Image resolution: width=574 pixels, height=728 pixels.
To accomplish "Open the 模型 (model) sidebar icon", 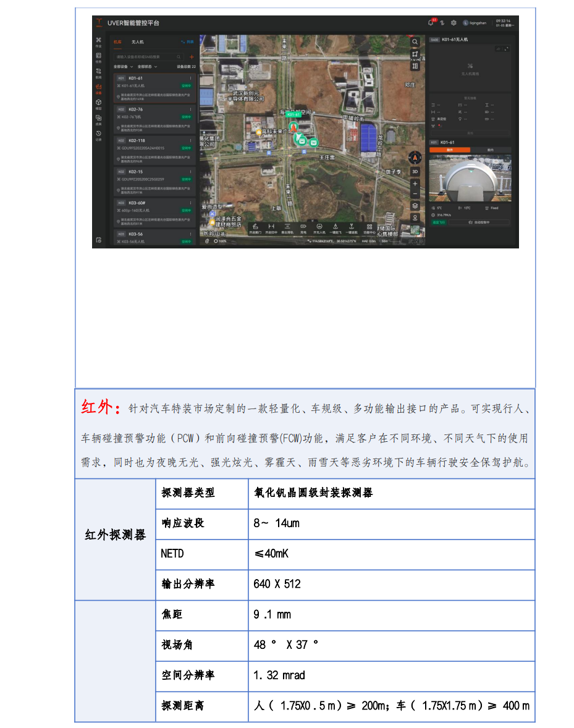I will coord(98,103).
